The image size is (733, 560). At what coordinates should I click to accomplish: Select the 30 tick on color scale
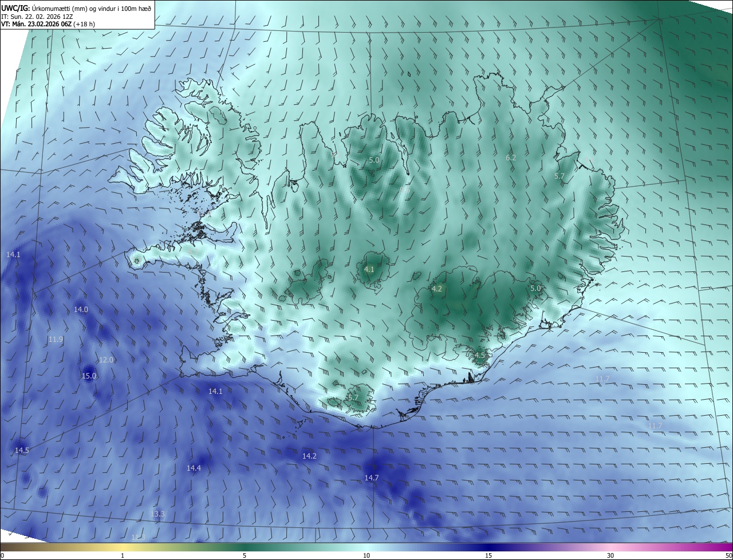tap(610, 556)
